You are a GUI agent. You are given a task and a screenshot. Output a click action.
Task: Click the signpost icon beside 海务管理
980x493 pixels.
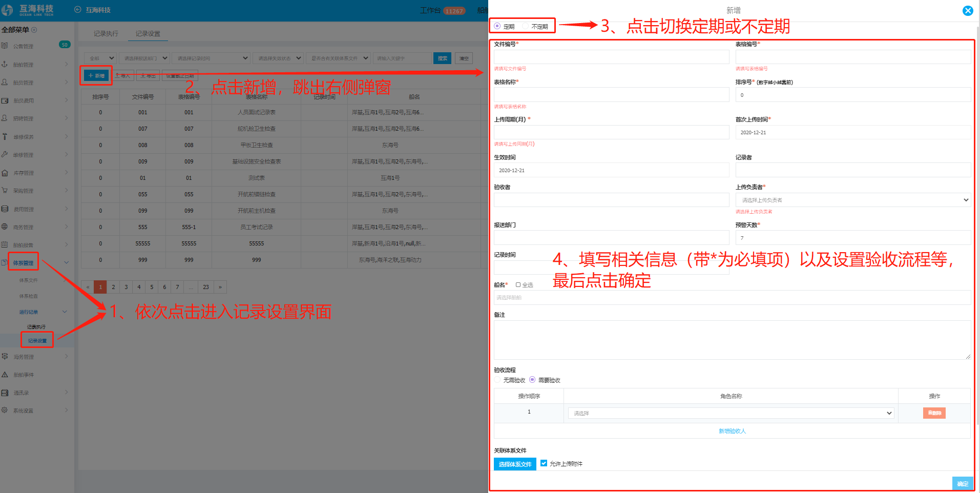point(5,356)
